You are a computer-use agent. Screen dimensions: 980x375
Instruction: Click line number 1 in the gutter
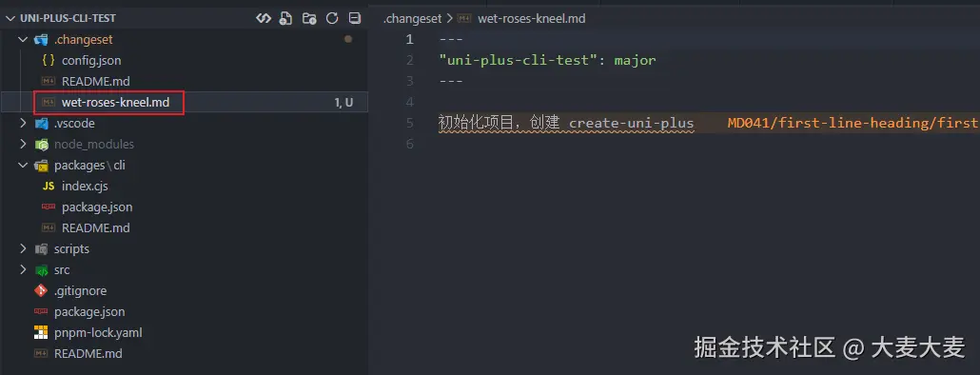(409, 39)
